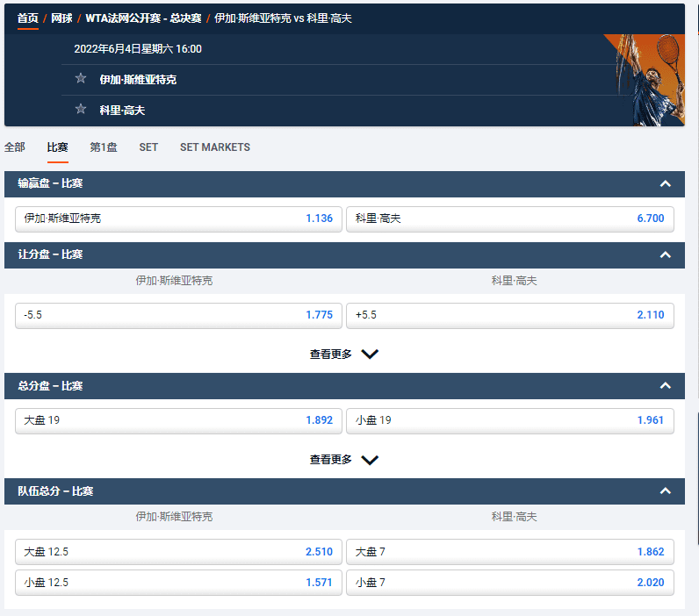
Task: Expand 查看更多 under 总分盘
Action: pos(344,460)
